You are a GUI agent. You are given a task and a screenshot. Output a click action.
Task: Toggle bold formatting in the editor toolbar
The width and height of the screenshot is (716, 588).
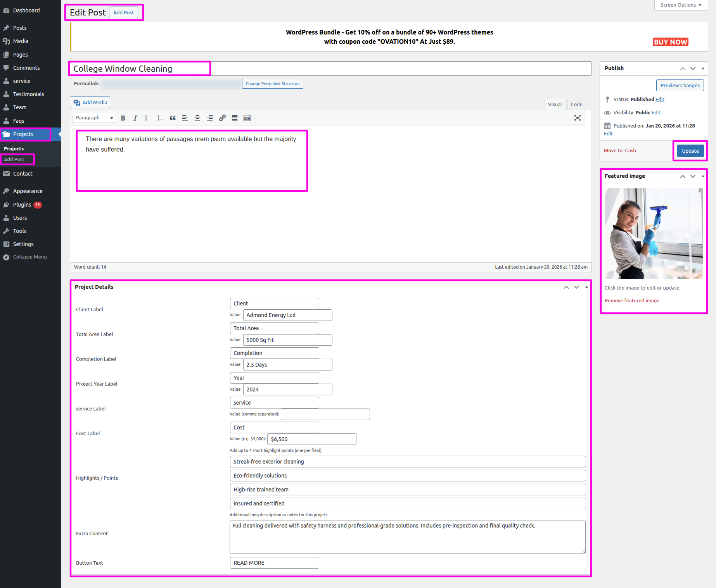coord(123,118)
